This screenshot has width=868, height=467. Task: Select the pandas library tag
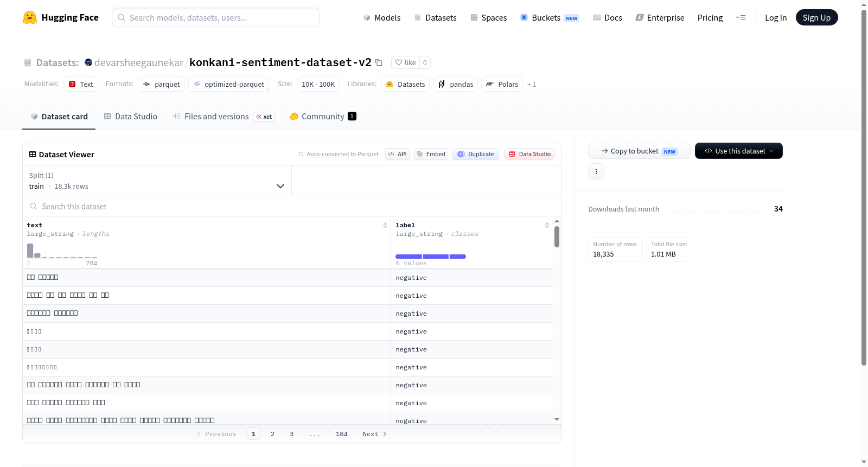(456, 84)
